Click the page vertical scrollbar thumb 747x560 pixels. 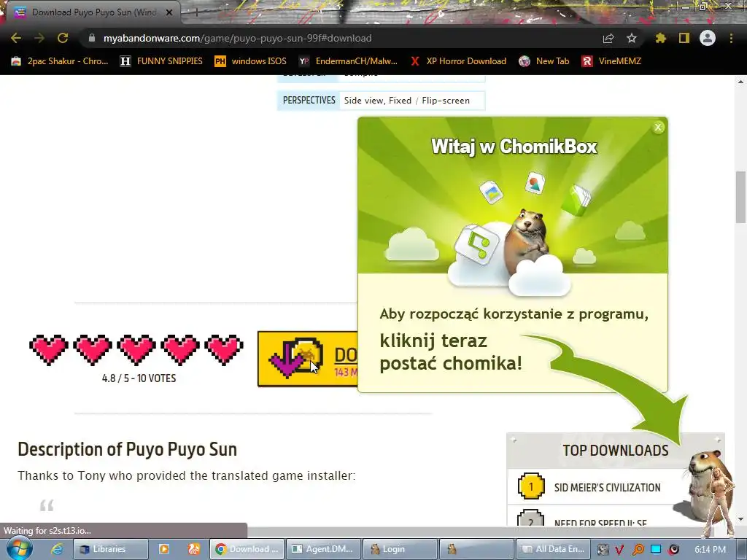coord(741,197)
